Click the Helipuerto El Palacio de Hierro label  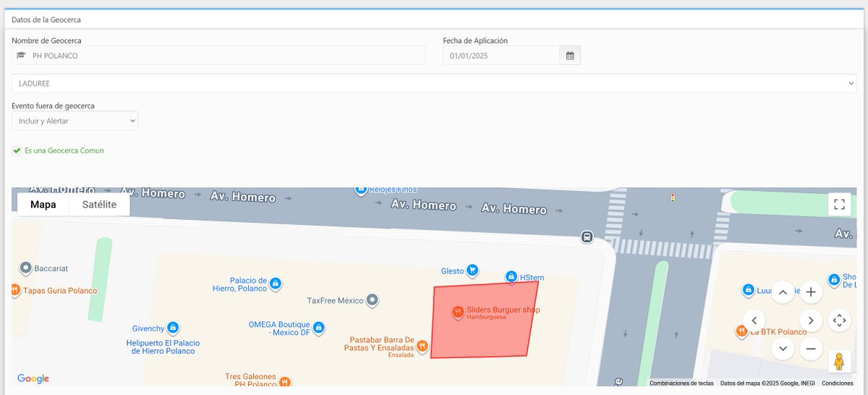coord(163,347)
